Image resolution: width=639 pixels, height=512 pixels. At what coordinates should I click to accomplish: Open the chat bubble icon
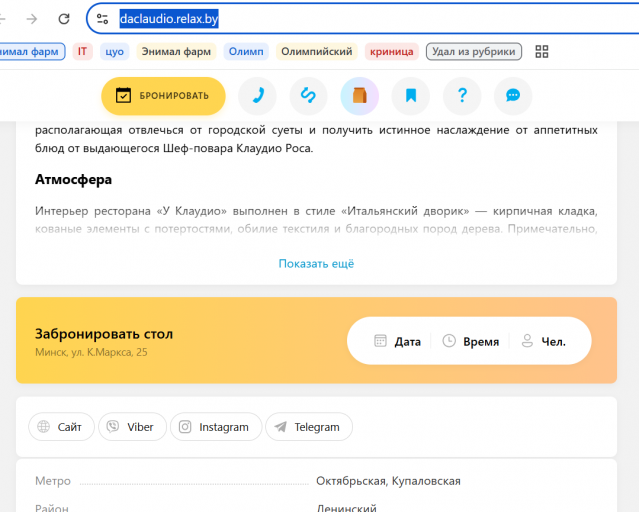[513, 96]
